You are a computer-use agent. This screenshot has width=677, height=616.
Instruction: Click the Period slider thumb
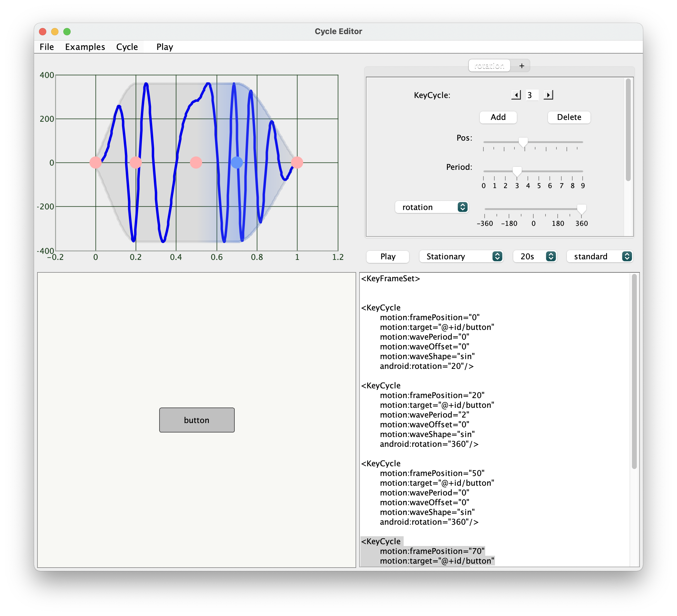pos(517,172)
